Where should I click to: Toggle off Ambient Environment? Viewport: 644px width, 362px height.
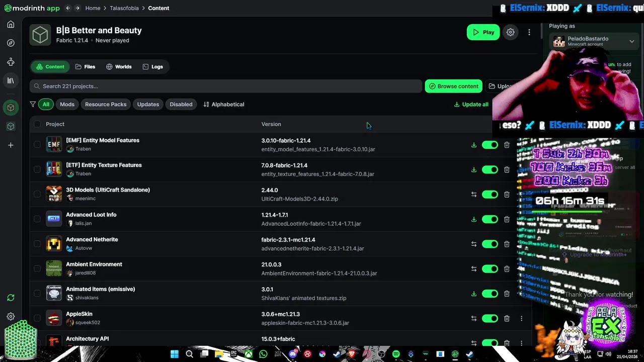click(490, 268)
